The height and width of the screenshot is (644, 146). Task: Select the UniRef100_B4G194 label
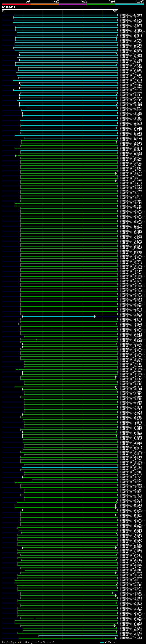[x=131, y=55]
